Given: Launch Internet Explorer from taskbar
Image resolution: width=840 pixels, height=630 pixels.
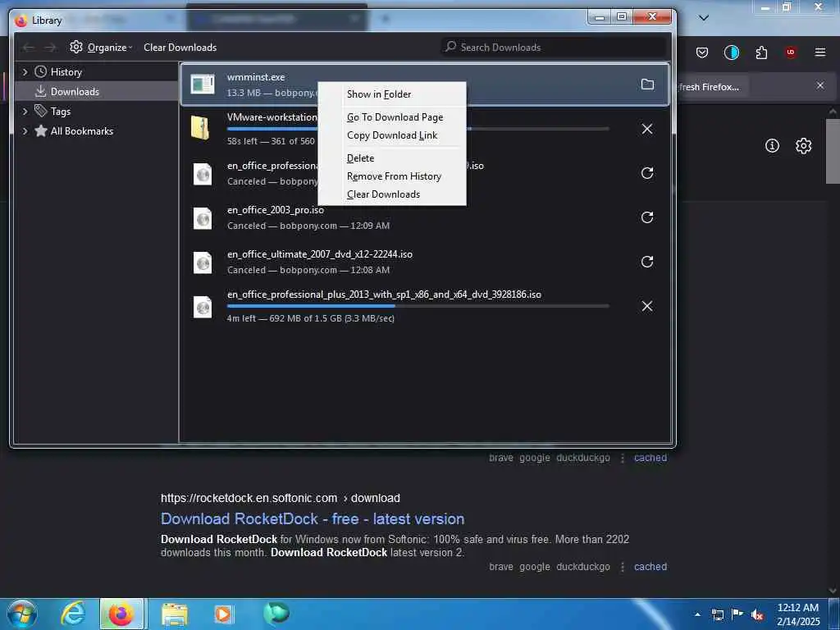Looking at the screenshot, I should (x=73, y=614).
